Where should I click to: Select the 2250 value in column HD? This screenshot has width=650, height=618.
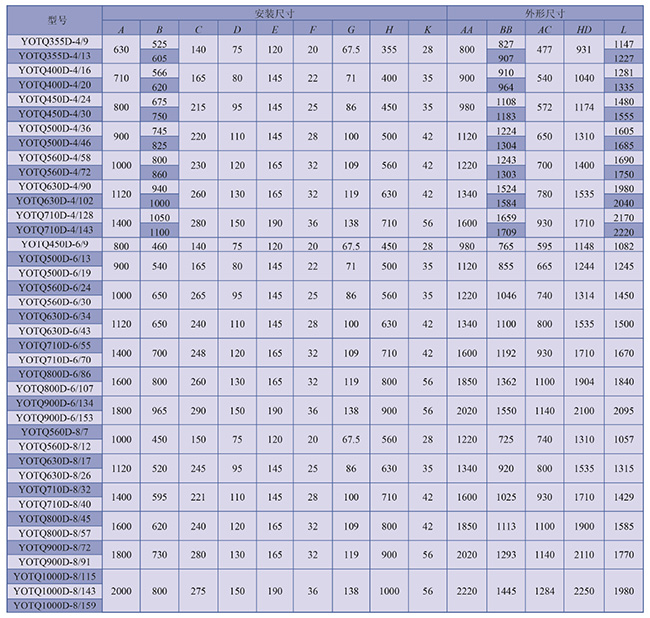coord(583,591)
